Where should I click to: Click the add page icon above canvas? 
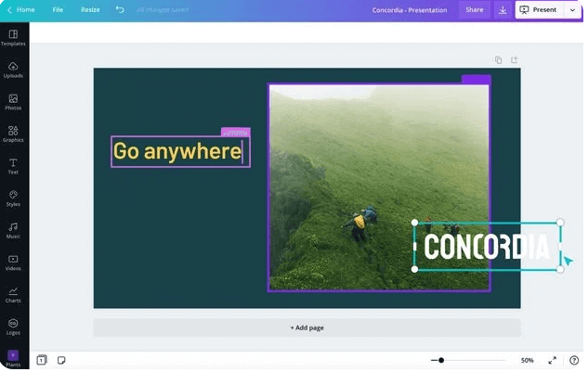[515, 60]
